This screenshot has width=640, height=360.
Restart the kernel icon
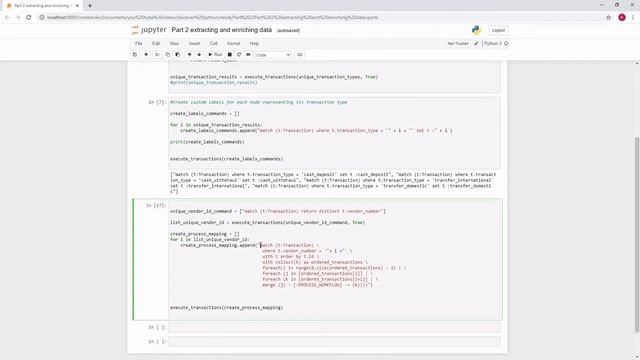[239, 55]
